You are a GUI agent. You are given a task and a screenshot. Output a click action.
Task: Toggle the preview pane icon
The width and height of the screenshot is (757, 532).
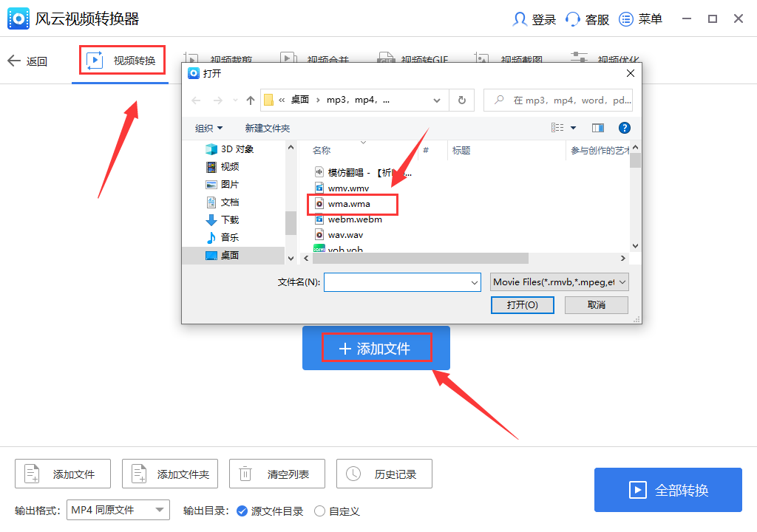(x=598, y=127)
